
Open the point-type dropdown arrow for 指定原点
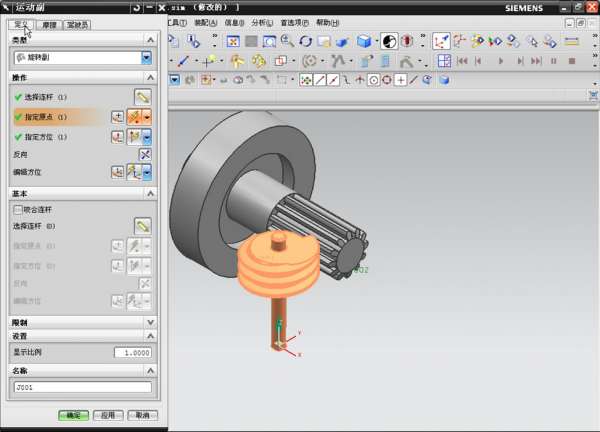[x=147, y=117]
